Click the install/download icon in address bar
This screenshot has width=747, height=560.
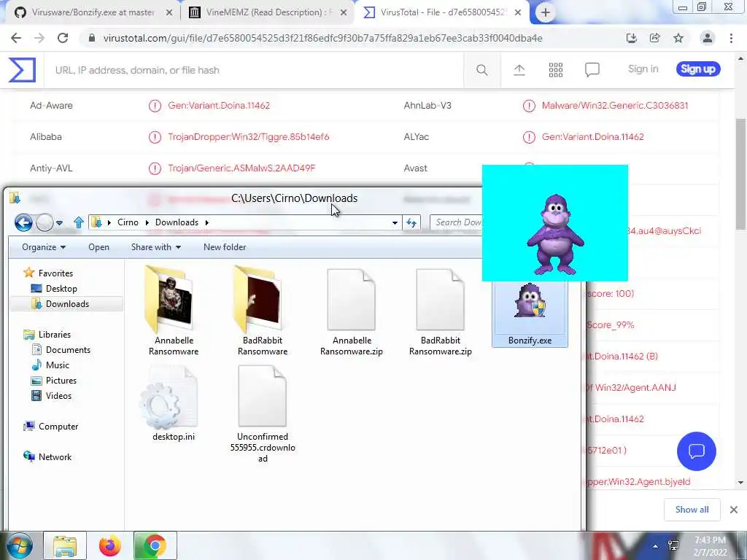click(x=632, y=38)
